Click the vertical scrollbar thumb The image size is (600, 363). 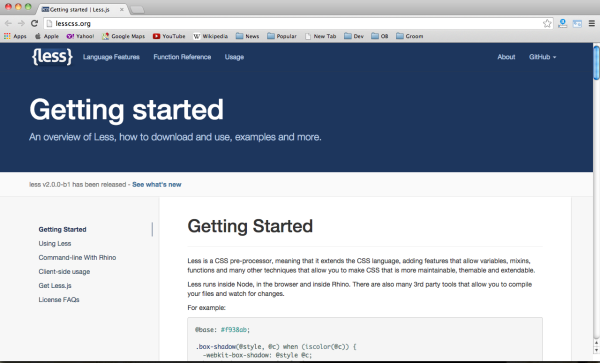pos(596,62)
